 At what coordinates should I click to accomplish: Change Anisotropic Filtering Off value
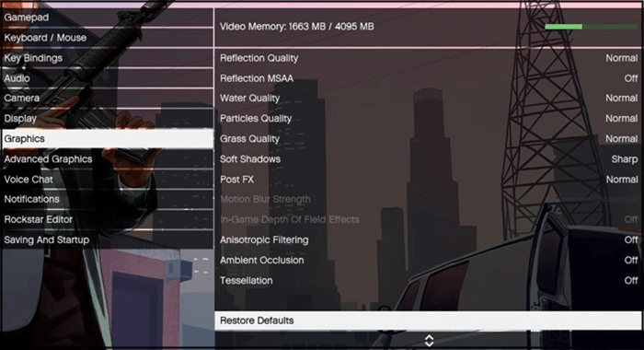[x=631, y=239]
